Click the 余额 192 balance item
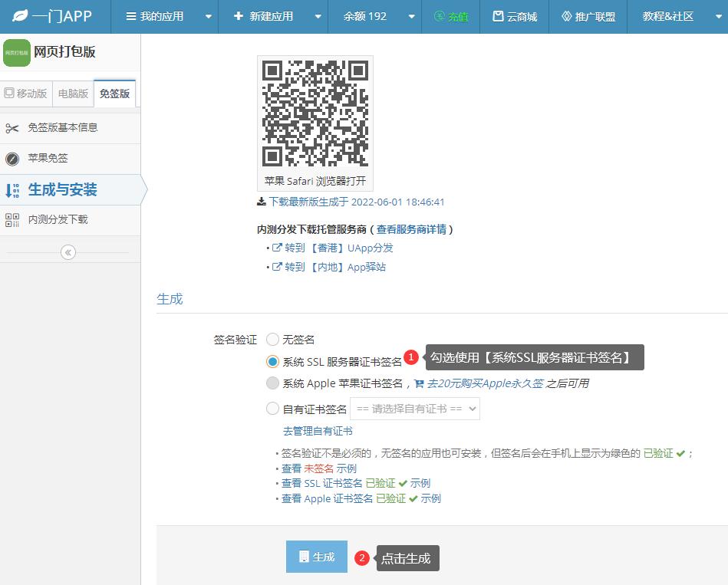This screenshot has width=728, height=585. pos(365,16)
